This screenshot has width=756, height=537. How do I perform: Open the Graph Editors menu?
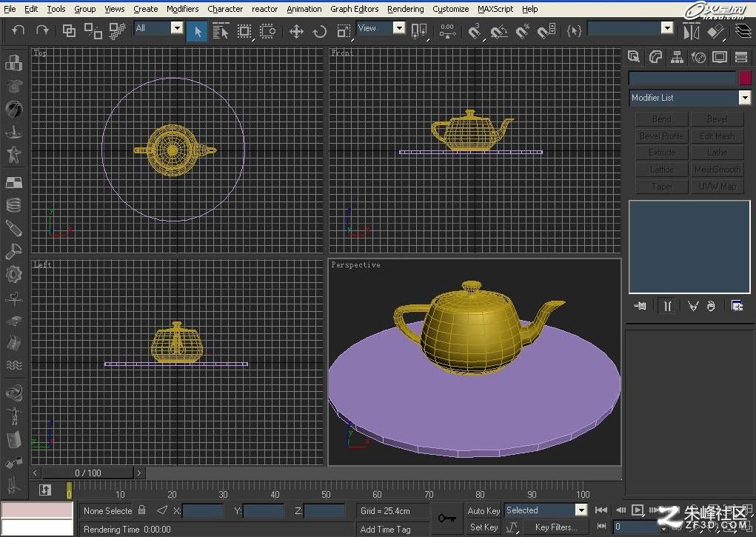point(355,9)
